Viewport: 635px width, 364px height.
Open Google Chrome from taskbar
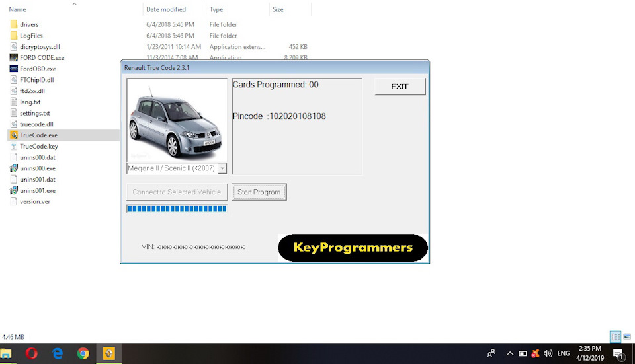click(83, 354)
